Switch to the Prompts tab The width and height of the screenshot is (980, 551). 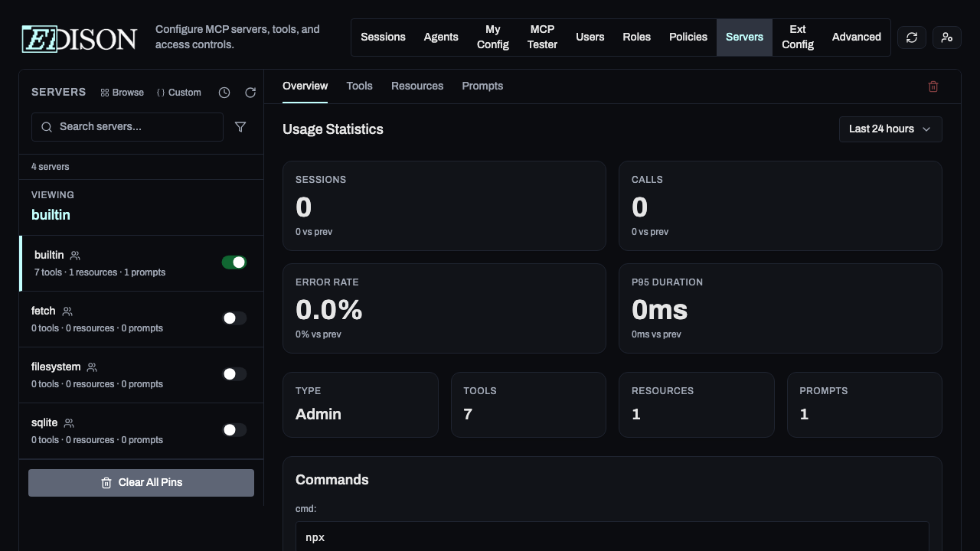pyautogui.click(x=482, y=86)
